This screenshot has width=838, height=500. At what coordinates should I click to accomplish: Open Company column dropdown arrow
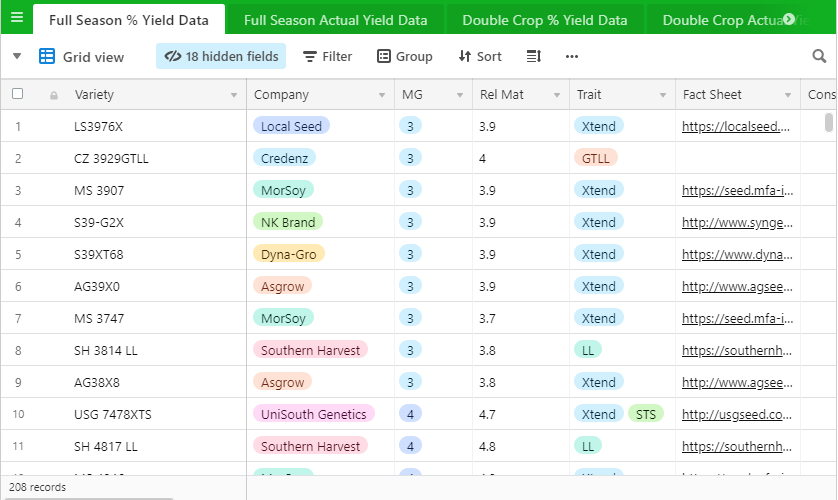382,95
